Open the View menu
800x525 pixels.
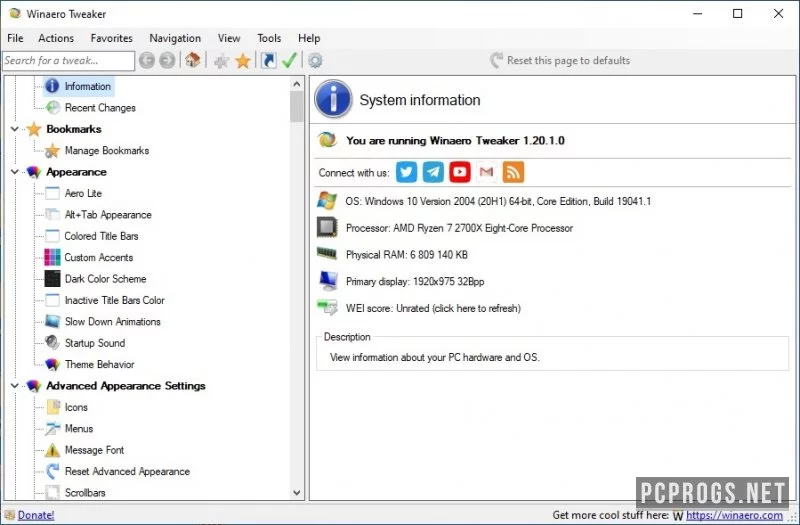pyautogui.click(x=229, y=38)
